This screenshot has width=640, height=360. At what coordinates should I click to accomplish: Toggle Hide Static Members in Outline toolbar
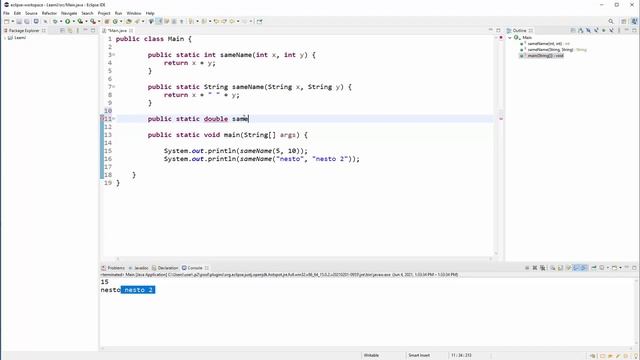596,31
